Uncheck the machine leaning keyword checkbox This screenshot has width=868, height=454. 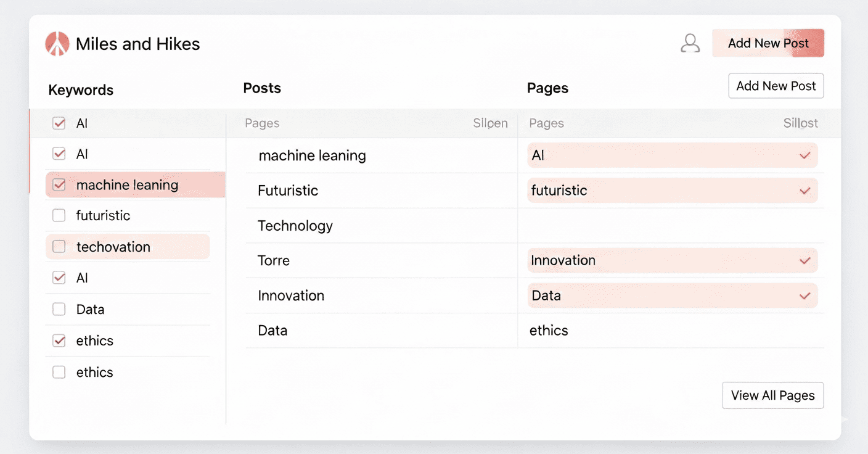pos(59,184)
